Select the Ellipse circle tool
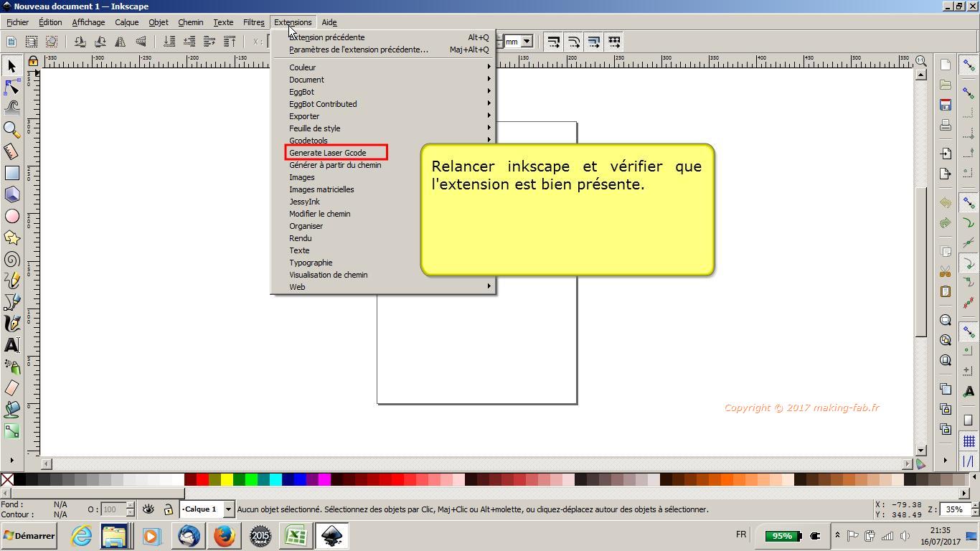This screenshot has height=551, width=980. 11,216
